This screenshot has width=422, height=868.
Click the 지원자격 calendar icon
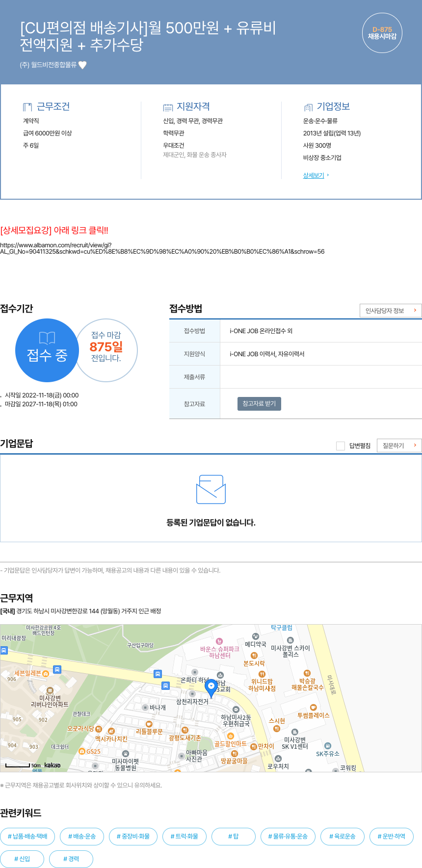pyautogui.click(x=168, y=107)
